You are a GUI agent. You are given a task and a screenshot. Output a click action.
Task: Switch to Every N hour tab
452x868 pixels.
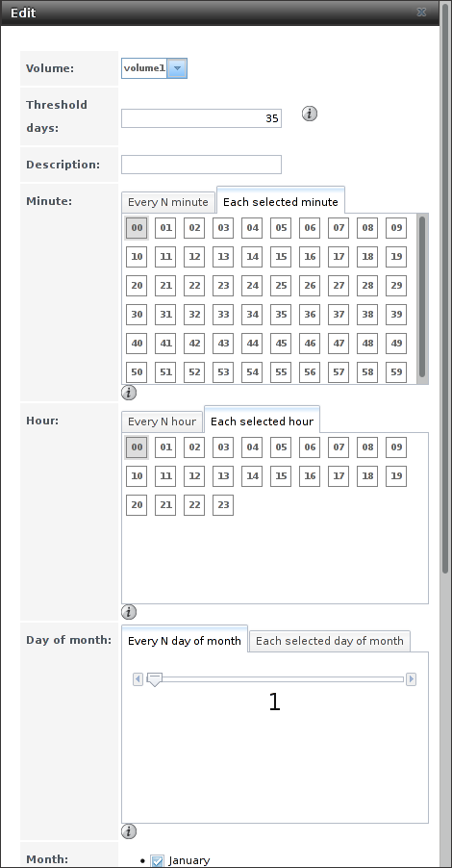coord(163,421)
